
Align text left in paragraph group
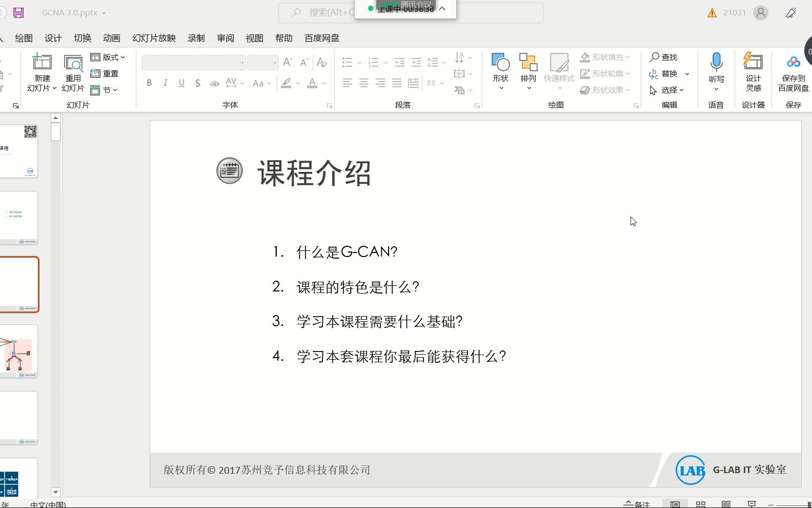point(348,83)
